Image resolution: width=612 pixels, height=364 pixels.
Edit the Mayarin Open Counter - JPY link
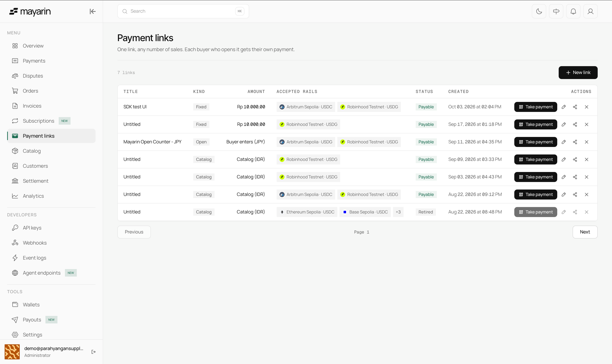coord(564,142)
